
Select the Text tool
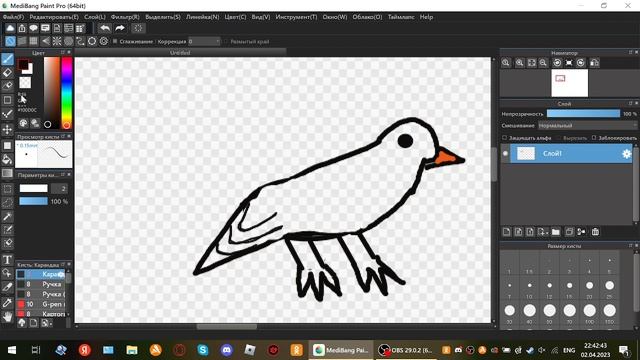(x=7, y=260)
